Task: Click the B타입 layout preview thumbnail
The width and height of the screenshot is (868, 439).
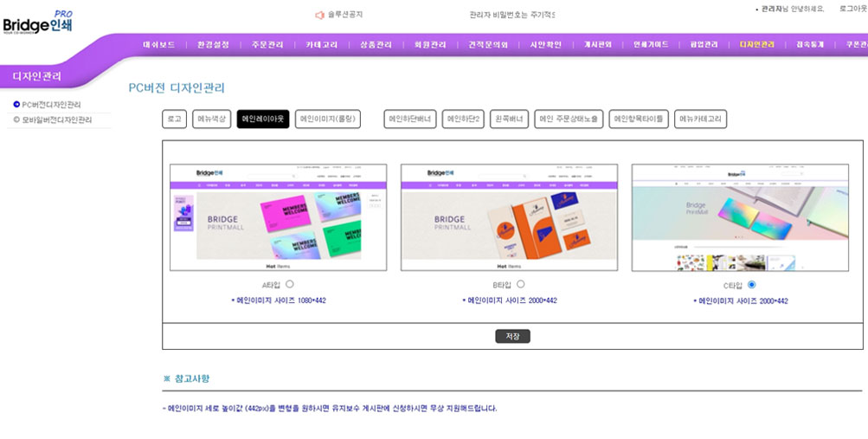Action: coord(509,217)
